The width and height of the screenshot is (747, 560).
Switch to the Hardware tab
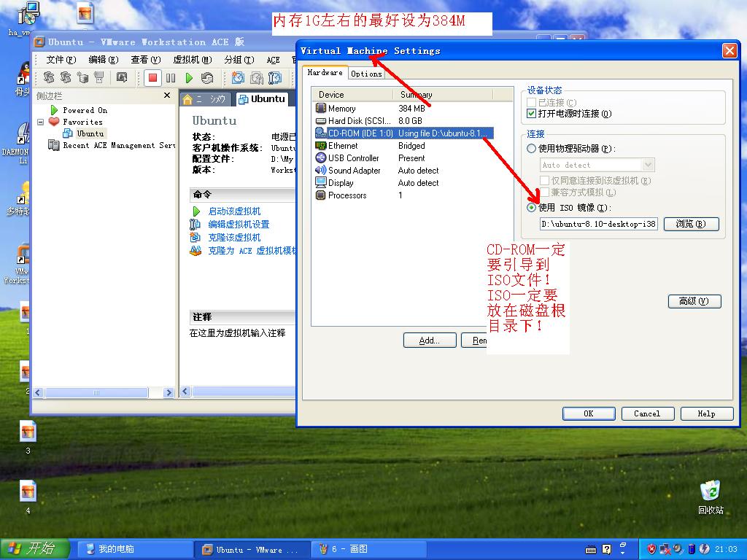coord(325,72)
